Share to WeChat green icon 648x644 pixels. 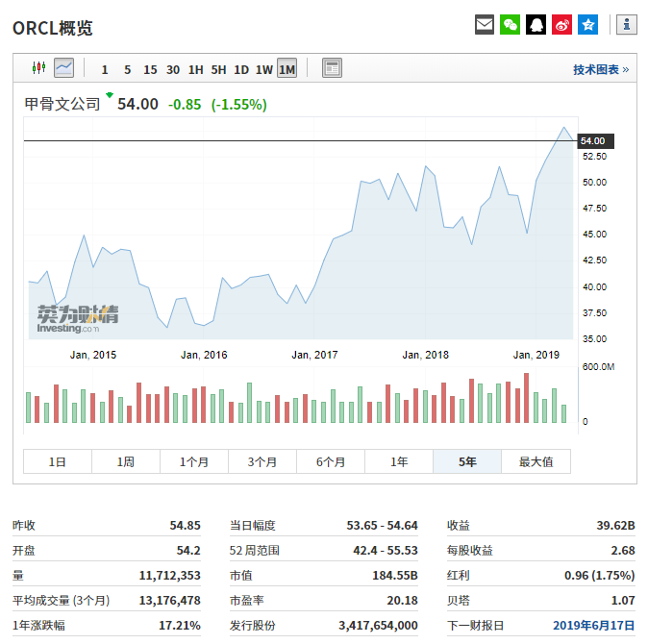(x=510, y=25)
